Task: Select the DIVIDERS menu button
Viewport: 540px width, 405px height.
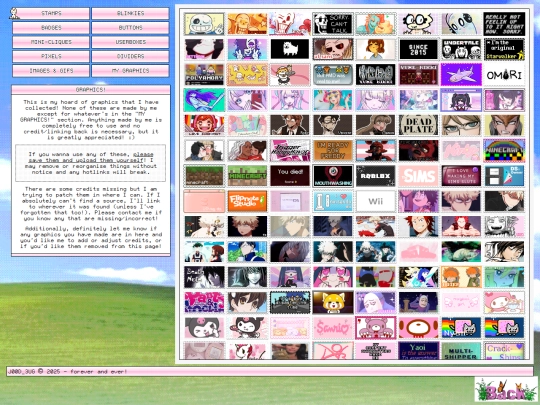Action: [131, 56]
